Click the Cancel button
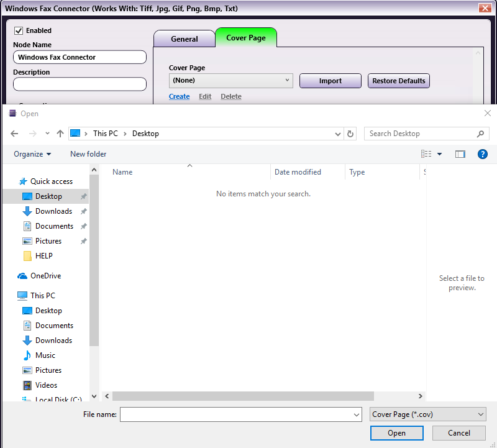Image resolution: width=497 pixels, height=448 pixels. coord(458,433)
